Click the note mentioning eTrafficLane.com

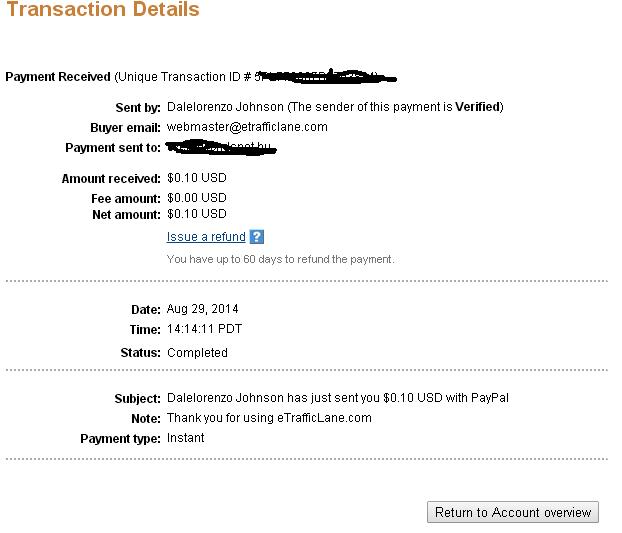(269, 418)
